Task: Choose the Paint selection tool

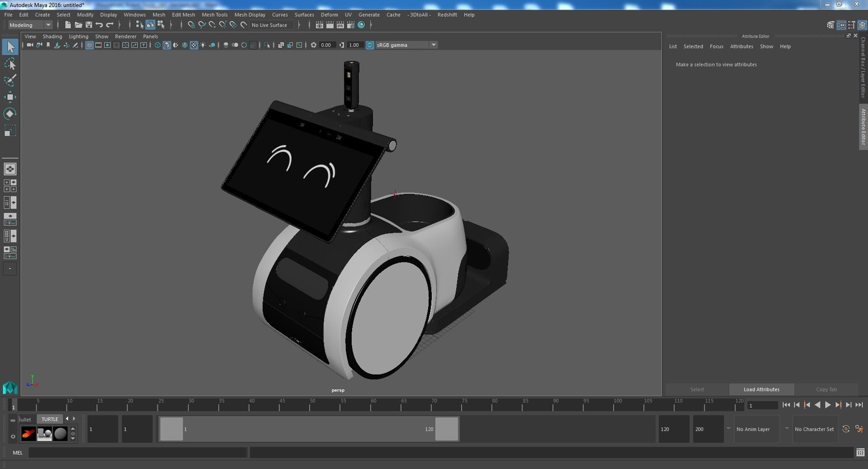Action: pos(10,81)
